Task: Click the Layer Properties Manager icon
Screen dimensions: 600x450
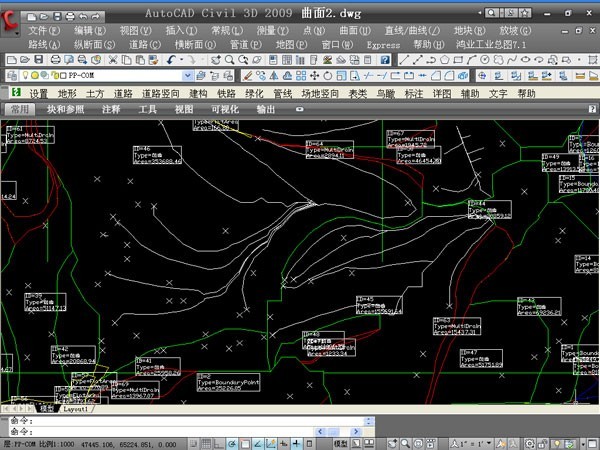Action: coord(10,76)
